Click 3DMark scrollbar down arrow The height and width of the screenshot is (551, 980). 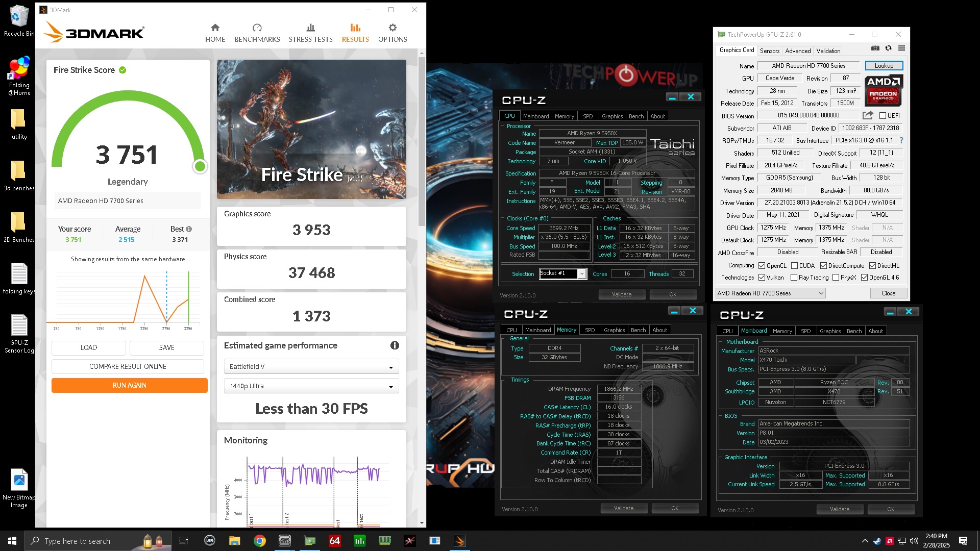[422, 523]
